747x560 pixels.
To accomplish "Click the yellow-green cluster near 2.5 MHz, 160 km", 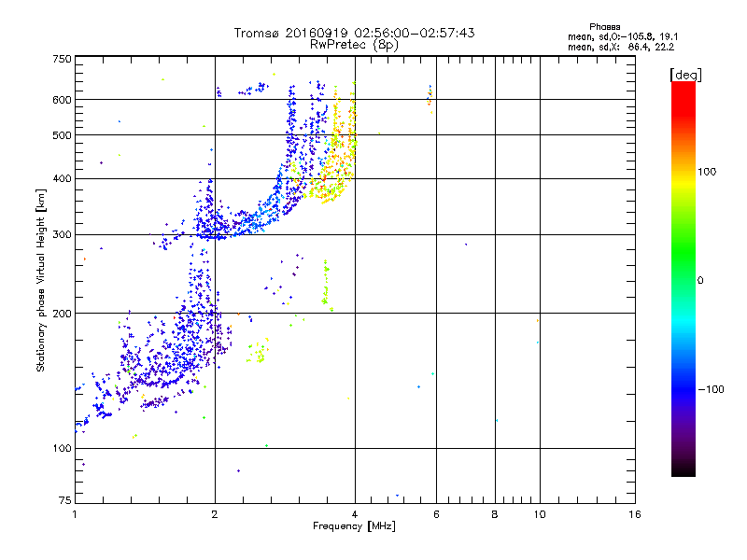I will point(259,352).
